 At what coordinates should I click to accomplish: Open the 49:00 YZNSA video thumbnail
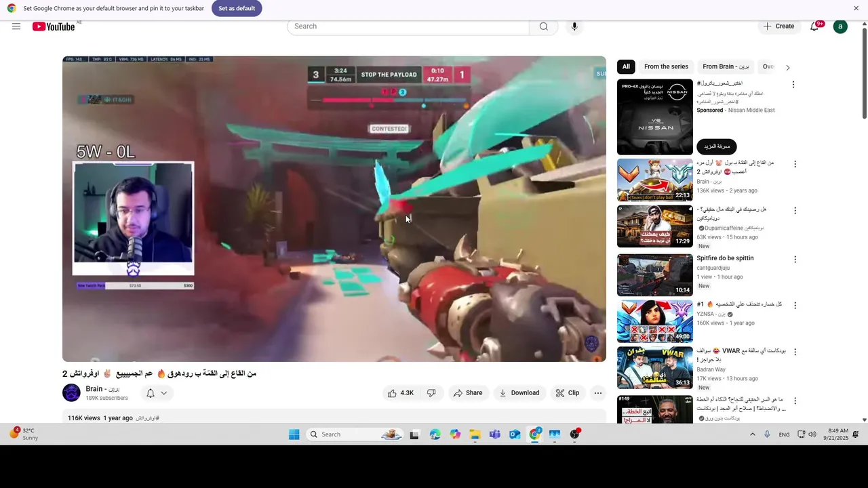coord(655,322)
